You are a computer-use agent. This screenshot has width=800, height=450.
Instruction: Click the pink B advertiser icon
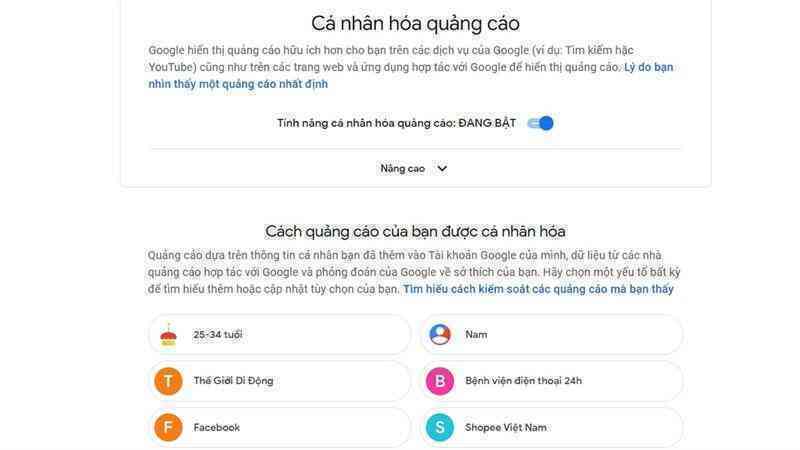pos(440,381)
